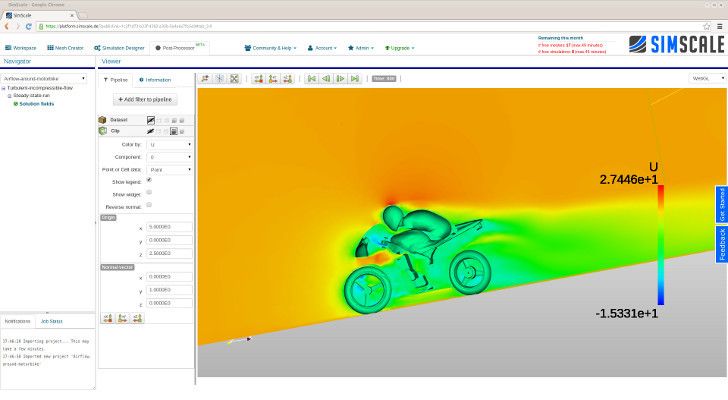Click the Feedback side button

(x=722, y=245)
